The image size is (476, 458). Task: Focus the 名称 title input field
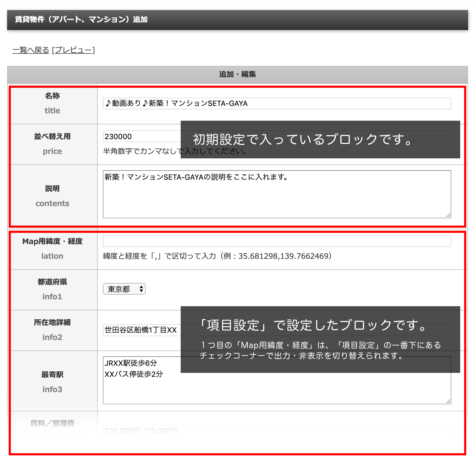(277, 103)
